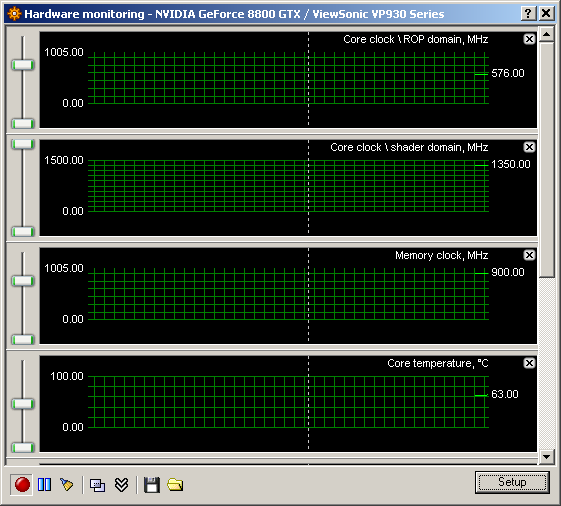Image resolution: width=561 pixels, height=506 pixels.
Task: Click the lower slider handle of shader domain graph
Action: click(23, 232)
